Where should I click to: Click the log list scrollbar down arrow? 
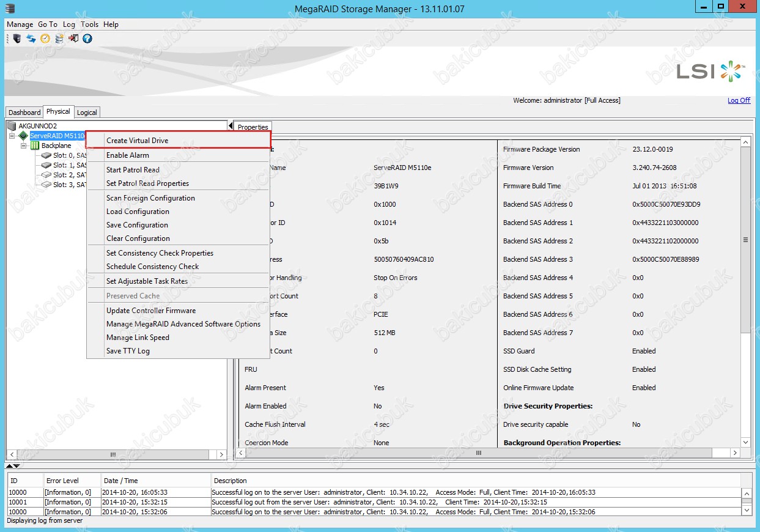click(x=747, y=509)
